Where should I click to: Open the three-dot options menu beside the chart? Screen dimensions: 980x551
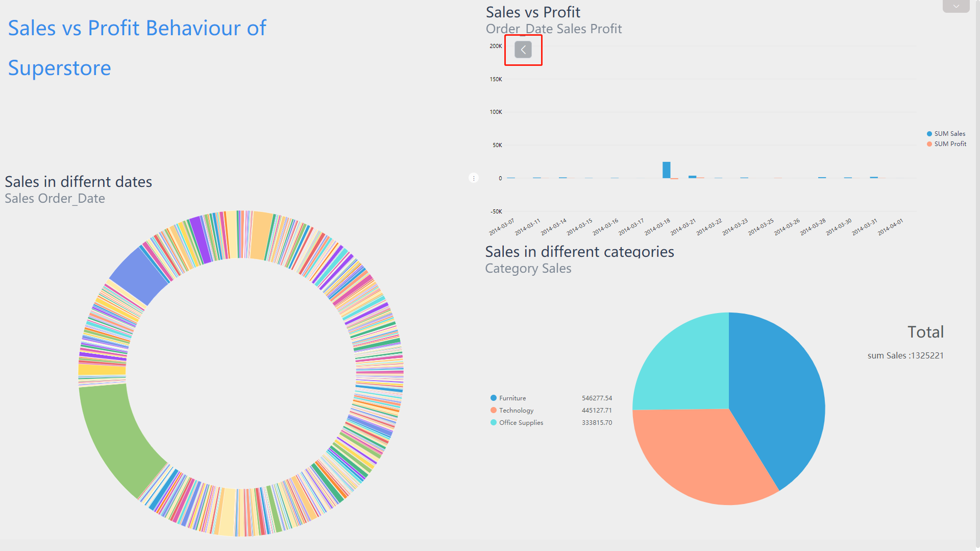(x=474, y=178)
